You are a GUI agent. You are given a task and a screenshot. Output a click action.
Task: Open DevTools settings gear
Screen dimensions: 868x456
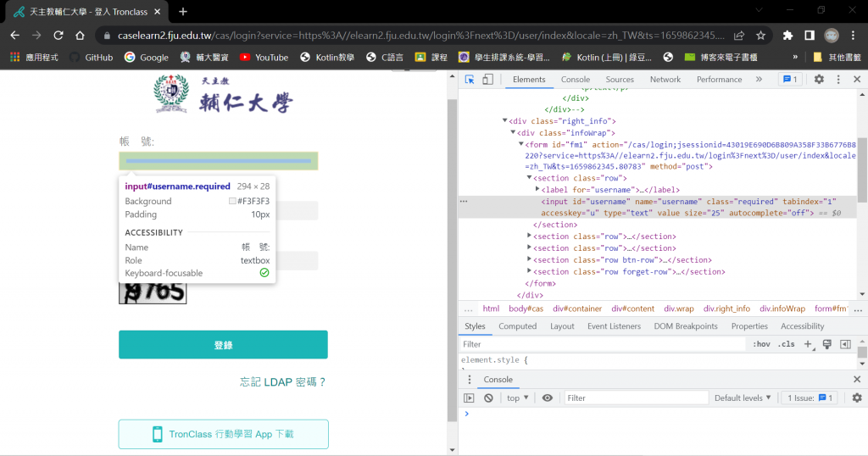tap(819, 80)
